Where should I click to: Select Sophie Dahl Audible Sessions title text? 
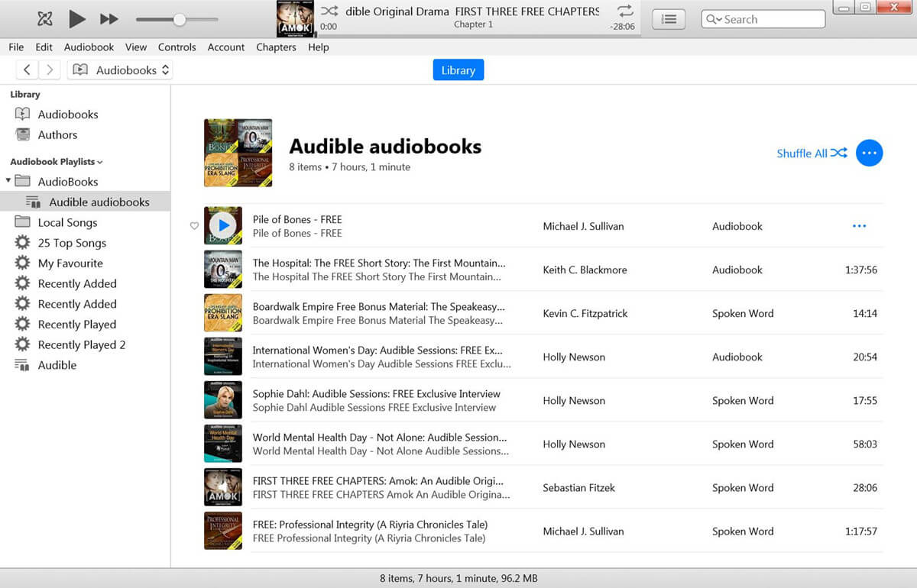coord(377,393)
